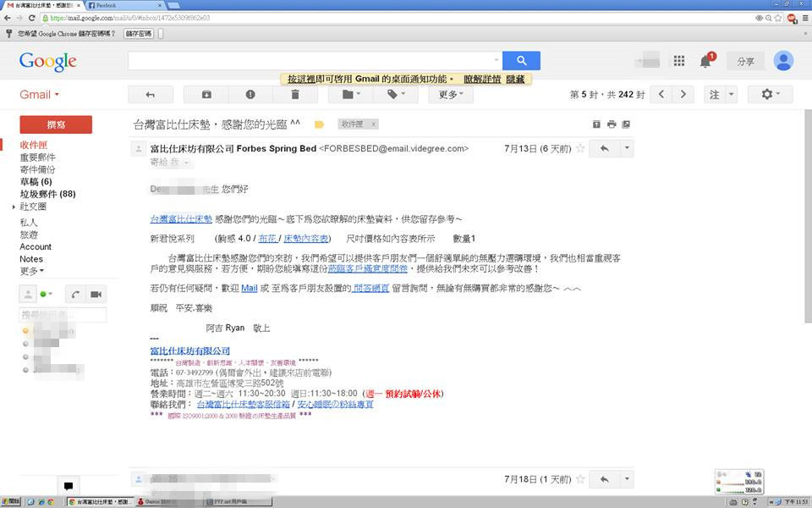Image resolution: width=812 pixels, height=508 pixels.
Task: Star the July 13 message
Action: pyautogui.click(x=580, y=149)
